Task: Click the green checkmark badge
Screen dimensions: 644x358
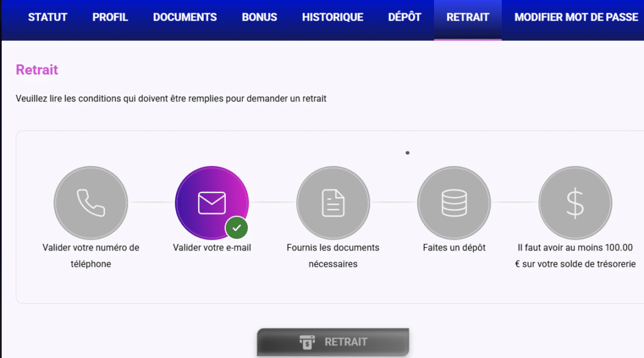Action: pyautogui.click(x=236, y=228)
